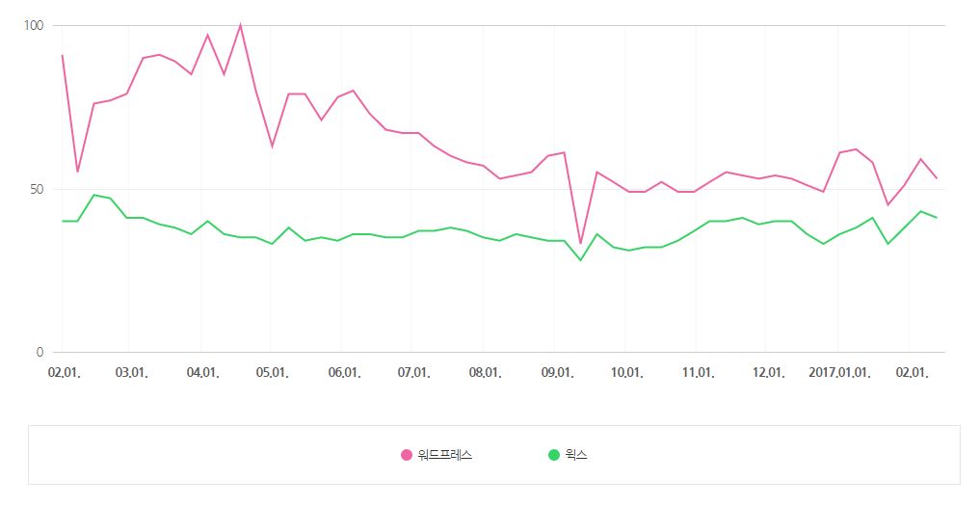Click the 04.01. x-axis date label
This screenshot has width=980, height=507.
(203, 373)
